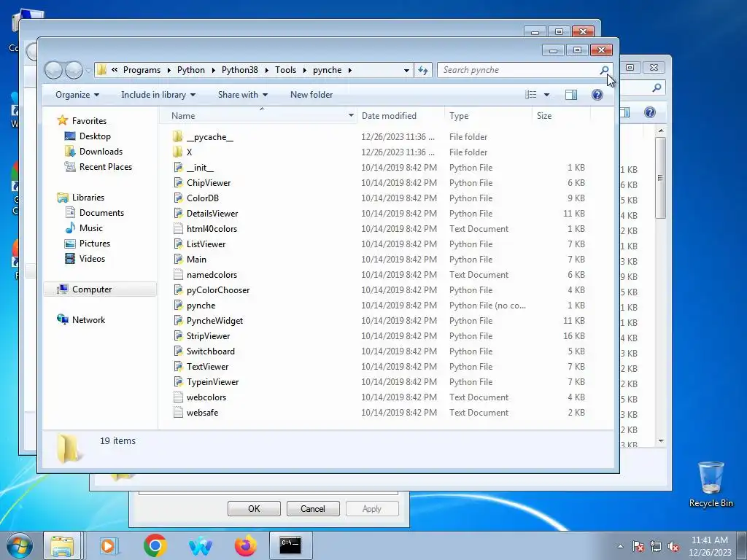Click OK in the background dialog
The height and width of the screenshot is (560, 747).
pyautogui.click(x=254, y=508)
